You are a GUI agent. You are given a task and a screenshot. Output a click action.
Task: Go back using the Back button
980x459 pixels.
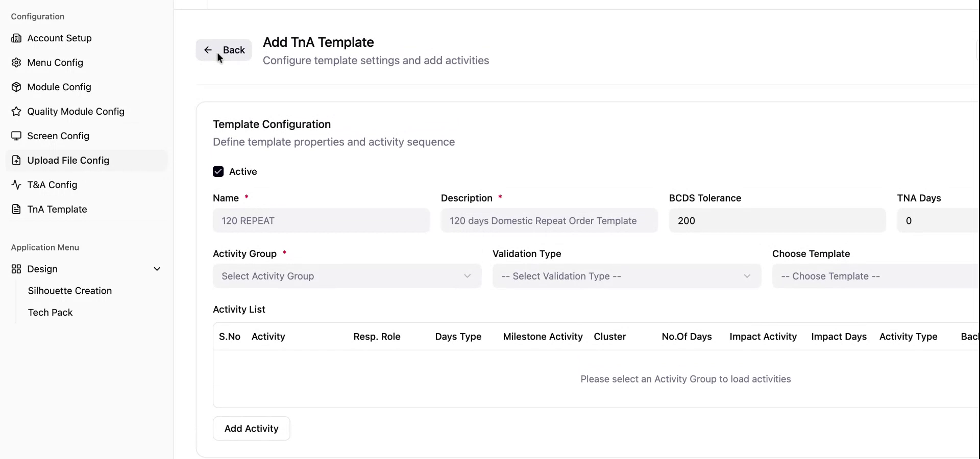tap(224, 50)
